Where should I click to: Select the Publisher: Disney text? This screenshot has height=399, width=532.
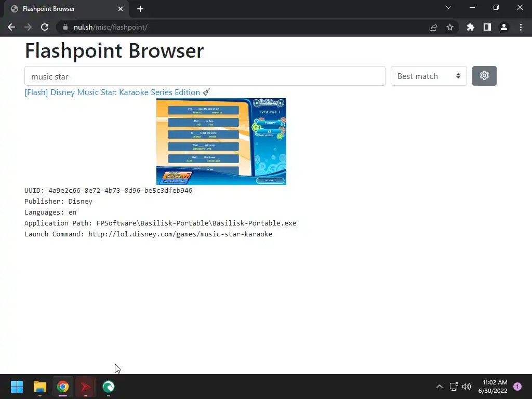tap(58, 201)
